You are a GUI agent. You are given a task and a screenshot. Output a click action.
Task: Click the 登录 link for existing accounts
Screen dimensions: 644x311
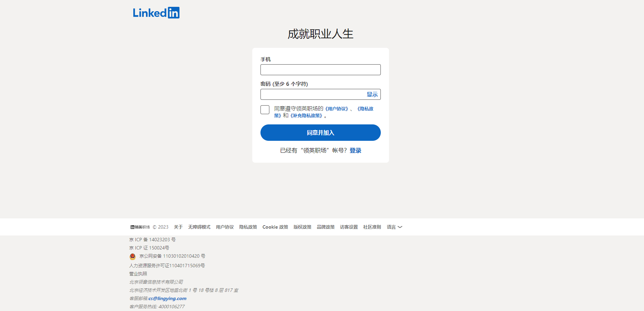click(x=355, y=150)
